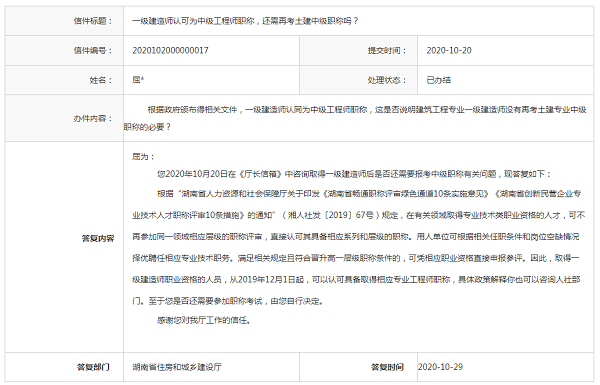Select the status value '已办结'
Screen dimensions: 600x385
pyautogui.click(x=439, y=80)
